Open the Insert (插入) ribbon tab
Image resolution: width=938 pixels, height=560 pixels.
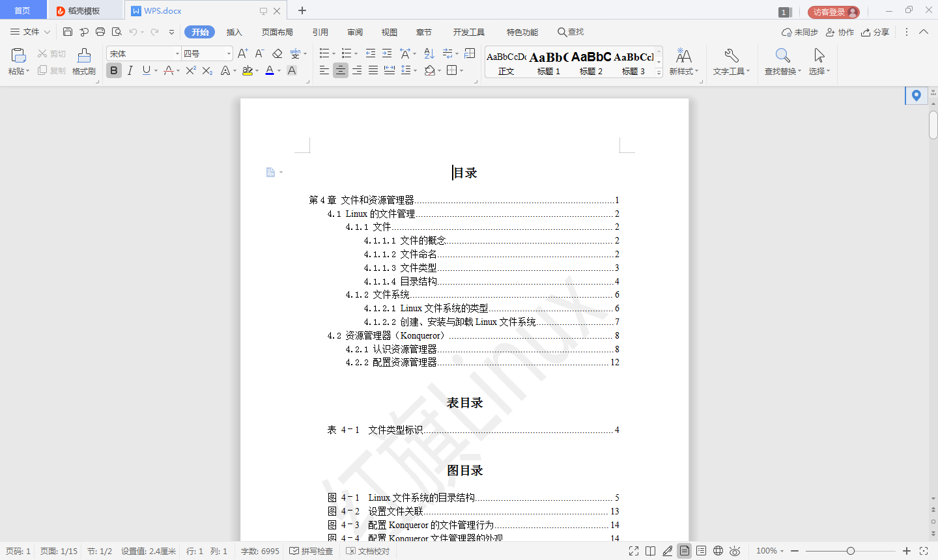(x=234, y=32)
